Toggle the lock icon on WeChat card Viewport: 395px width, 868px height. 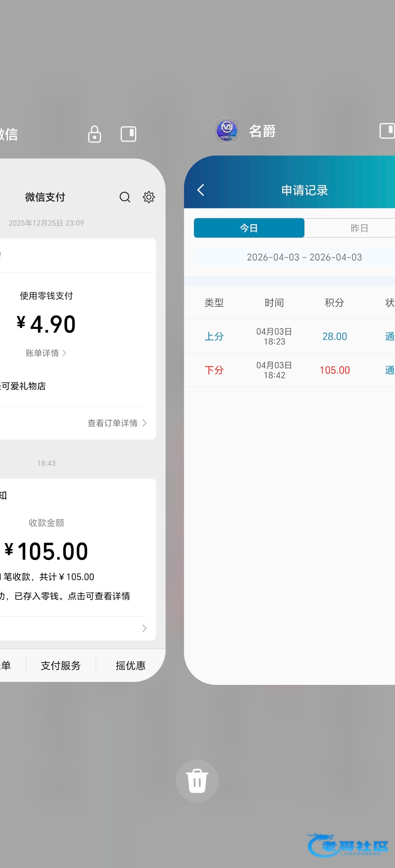tap(94, 134)
